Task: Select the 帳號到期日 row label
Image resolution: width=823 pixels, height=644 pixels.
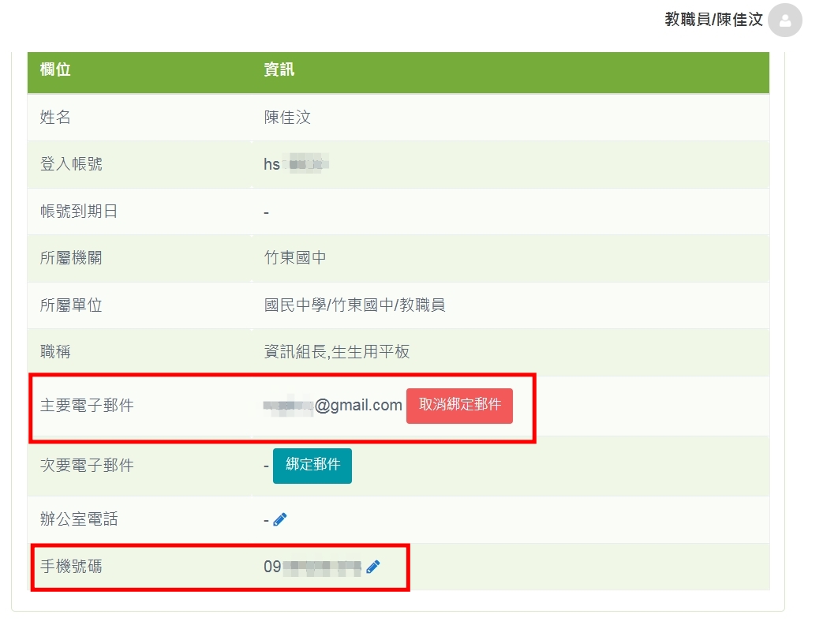Action: pos(79,212)
